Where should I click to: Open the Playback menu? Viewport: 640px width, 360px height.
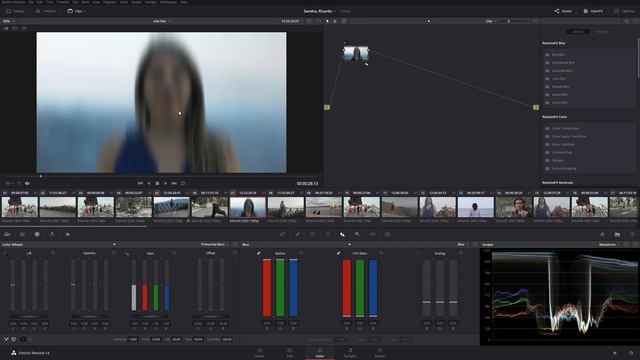[x=109, y=2]
